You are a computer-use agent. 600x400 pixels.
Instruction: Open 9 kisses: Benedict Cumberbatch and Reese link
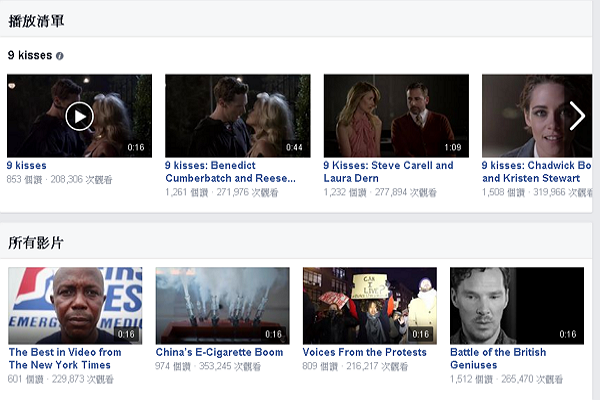point(231,172)
